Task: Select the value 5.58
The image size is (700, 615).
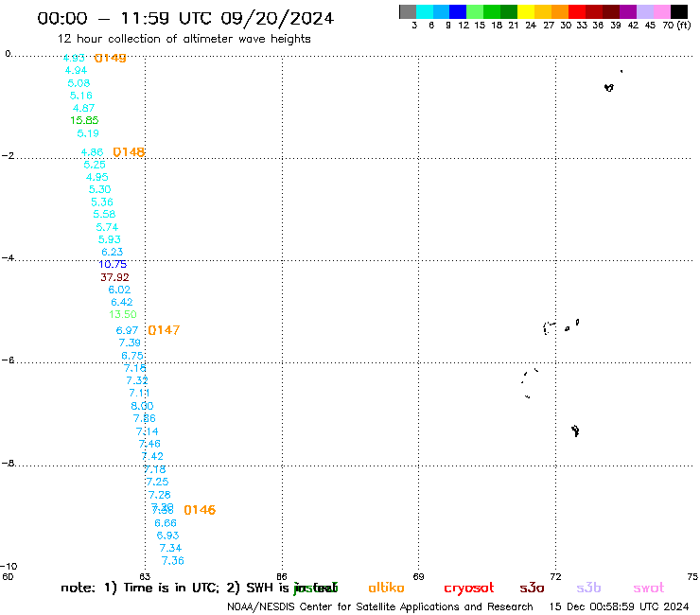Action: (104, 215)
